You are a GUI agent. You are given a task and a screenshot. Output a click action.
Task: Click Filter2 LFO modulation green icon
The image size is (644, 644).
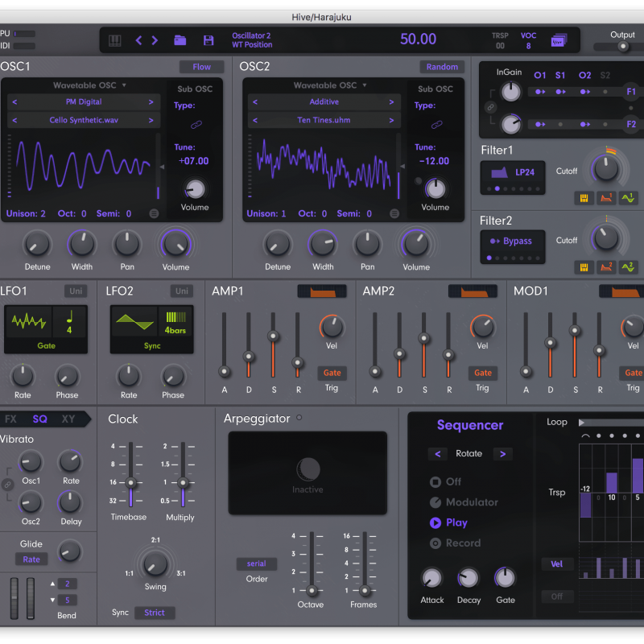tap(630, 267)
